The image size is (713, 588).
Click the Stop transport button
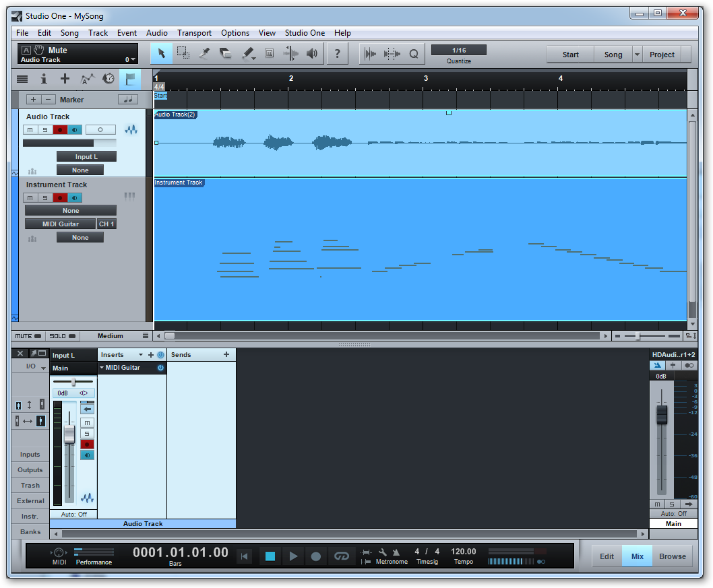[270, 556]
